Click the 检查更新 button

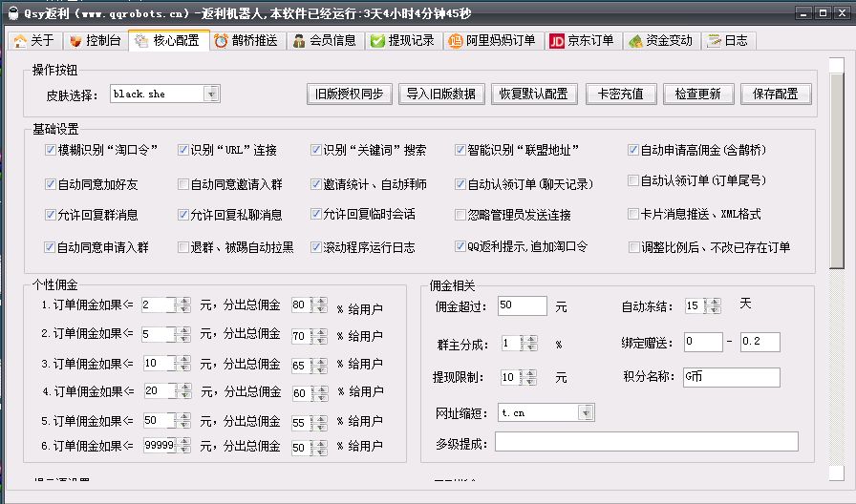[698, 94]
